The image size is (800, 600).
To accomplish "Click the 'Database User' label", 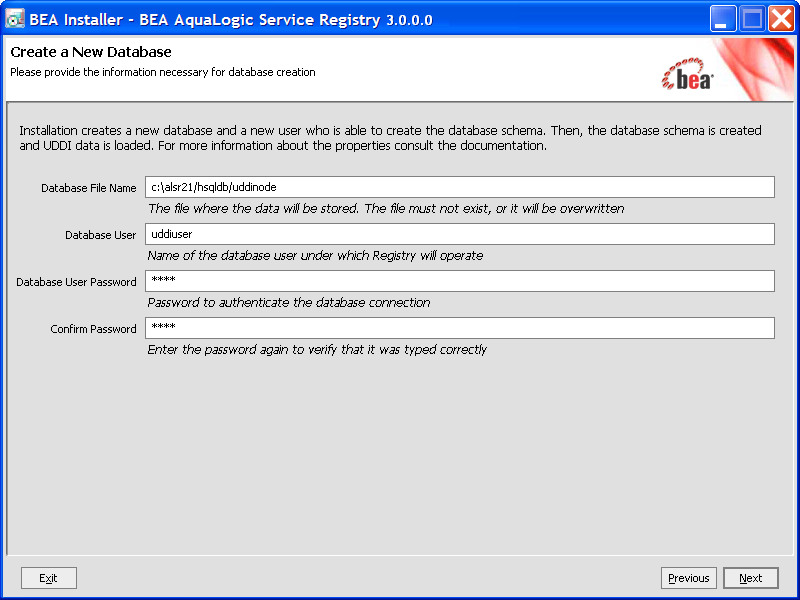I will tap(101, 235).
